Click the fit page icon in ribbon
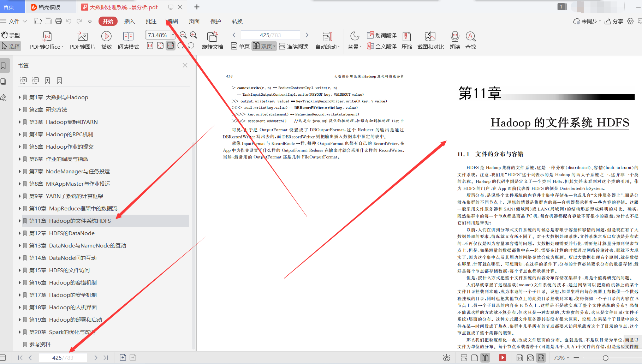The width and height of the screenshot is (642, 364). coord(160,46)
